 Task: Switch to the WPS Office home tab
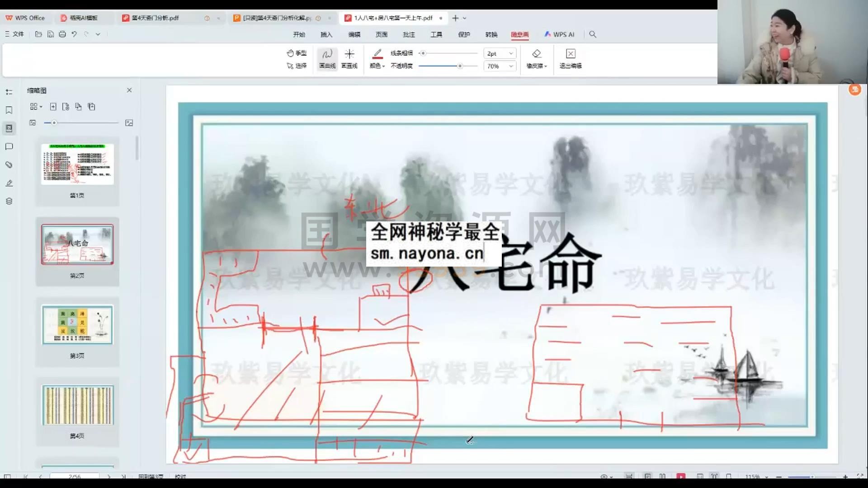[x=25, y=18]
